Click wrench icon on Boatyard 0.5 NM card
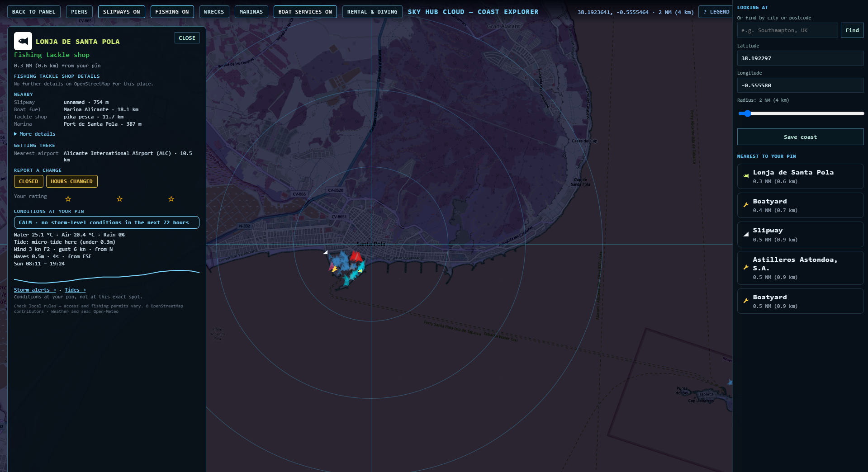 (746, 301)
